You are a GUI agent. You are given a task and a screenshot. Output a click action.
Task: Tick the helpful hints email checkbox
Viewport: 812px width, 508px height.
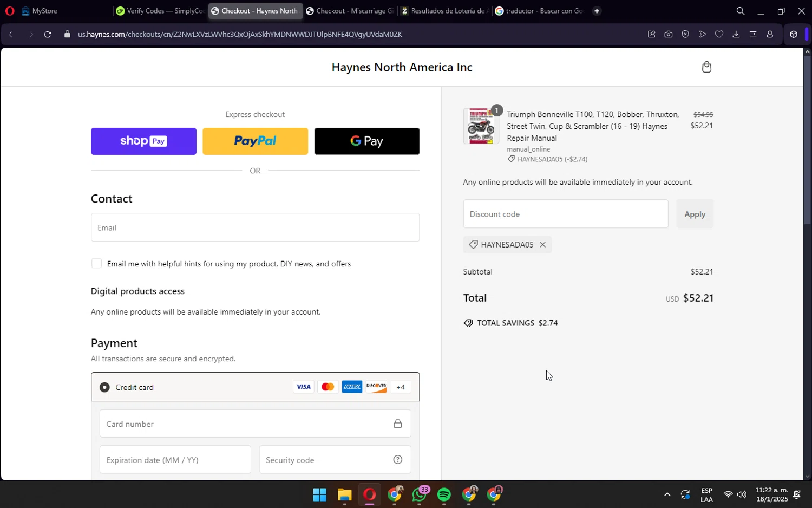[96, 263]
